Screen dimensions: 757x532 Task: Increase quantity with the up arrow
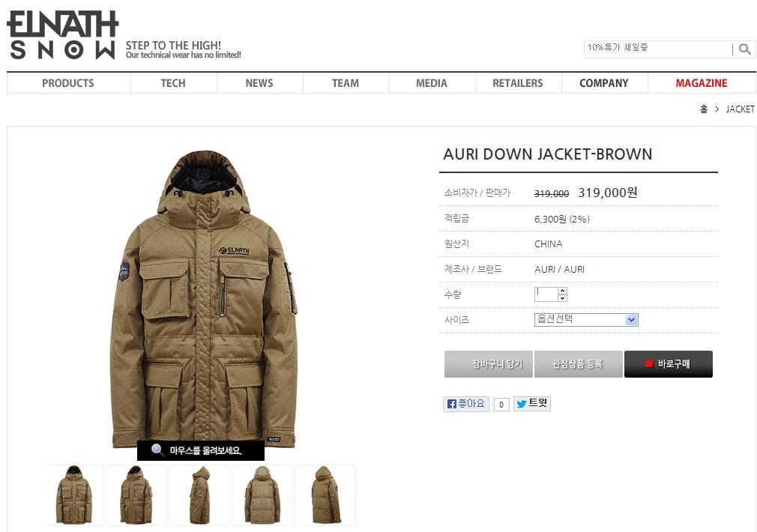(x=562, y=291)
